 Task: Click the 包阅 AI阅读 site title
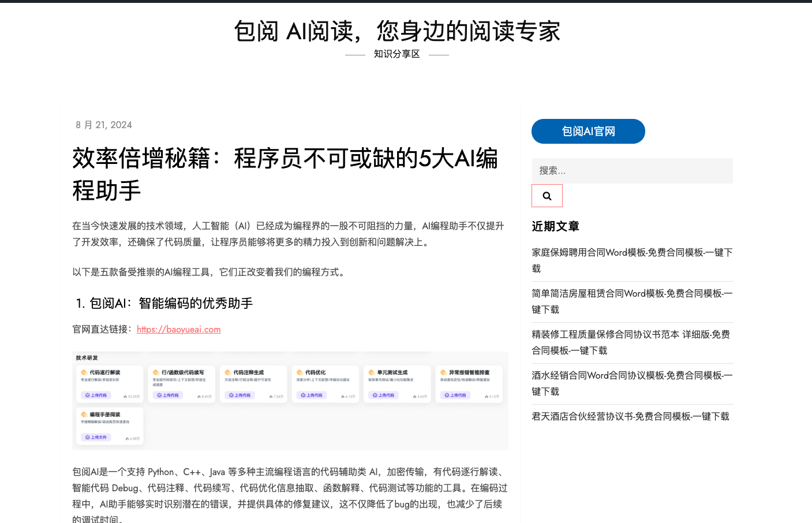(397, 31)
